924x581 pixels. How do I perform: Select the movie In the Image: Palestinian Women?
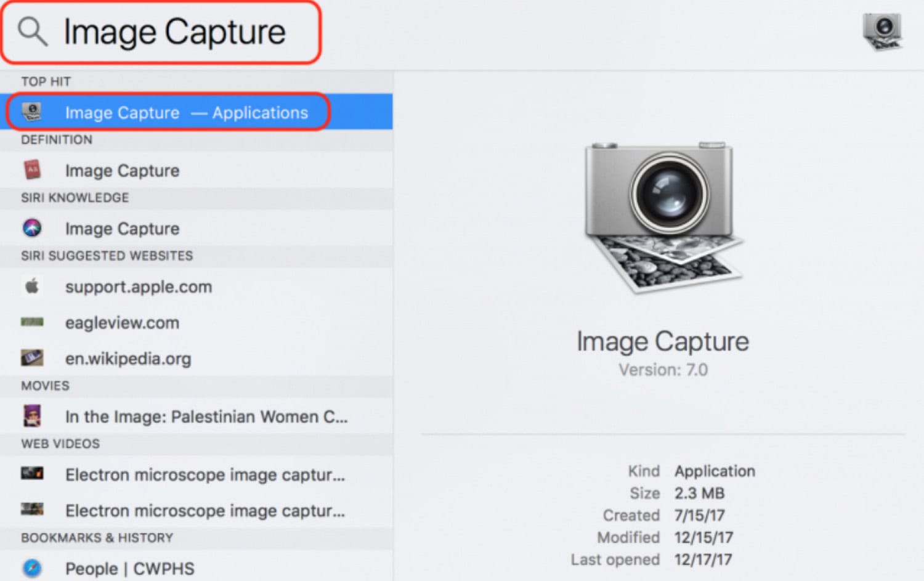click(197, 416)
